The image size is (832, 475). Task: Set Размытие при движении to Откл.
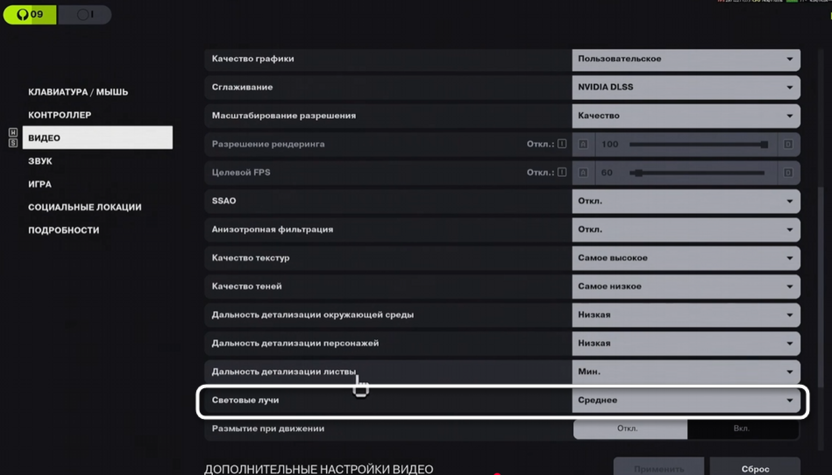(629, 429)
